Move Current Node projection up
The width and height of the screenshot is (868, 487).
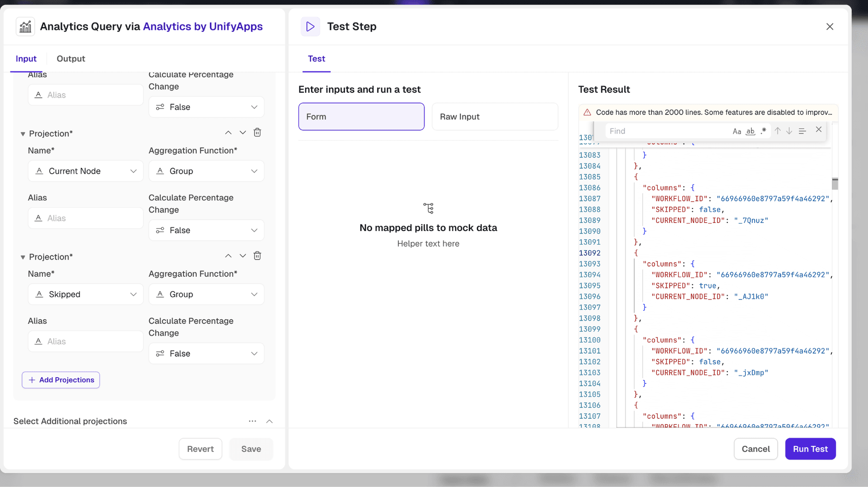(228, 132)
